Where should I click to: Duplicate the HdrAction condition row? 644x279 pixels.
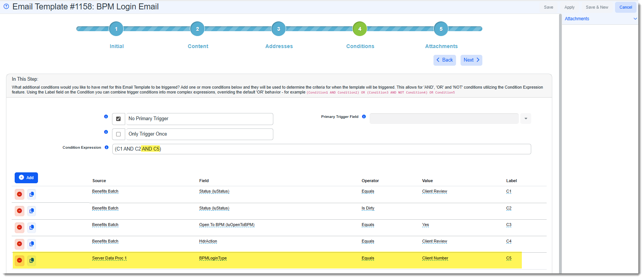pos(32,244)
